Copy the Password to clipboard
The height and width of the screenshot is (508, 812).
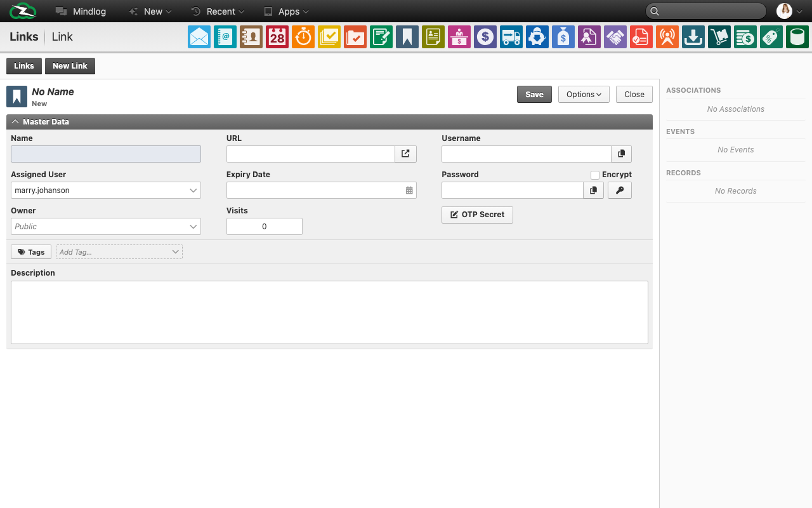[593, 190]
